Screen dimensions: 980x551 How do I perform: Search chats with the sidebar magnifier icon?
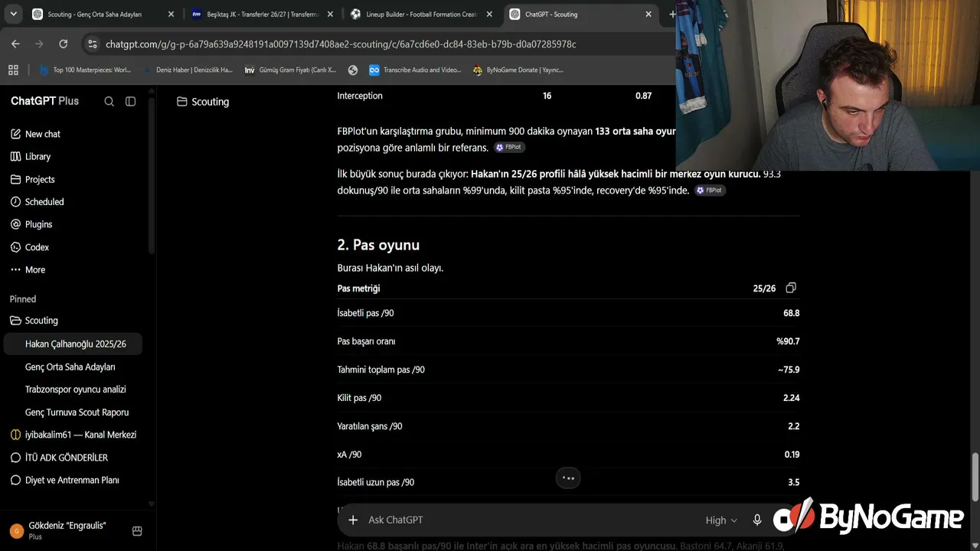coord(109,101)
